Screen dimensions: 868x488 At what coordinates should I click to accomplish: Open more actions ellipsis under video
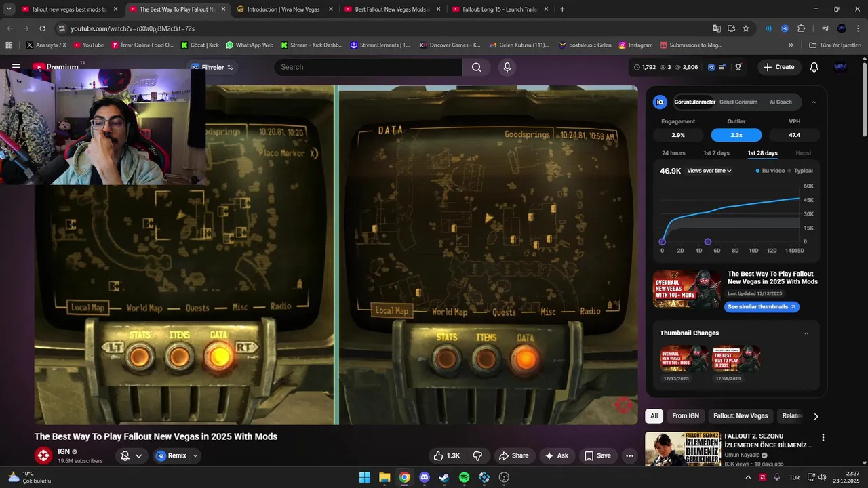(x=629, y=455)
